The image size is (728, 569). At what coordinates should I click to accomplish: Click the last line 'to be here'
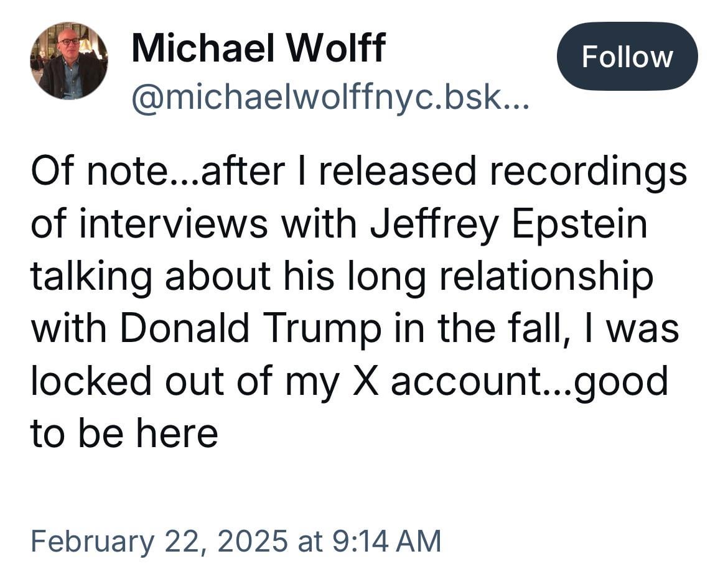tap(124, 433)
